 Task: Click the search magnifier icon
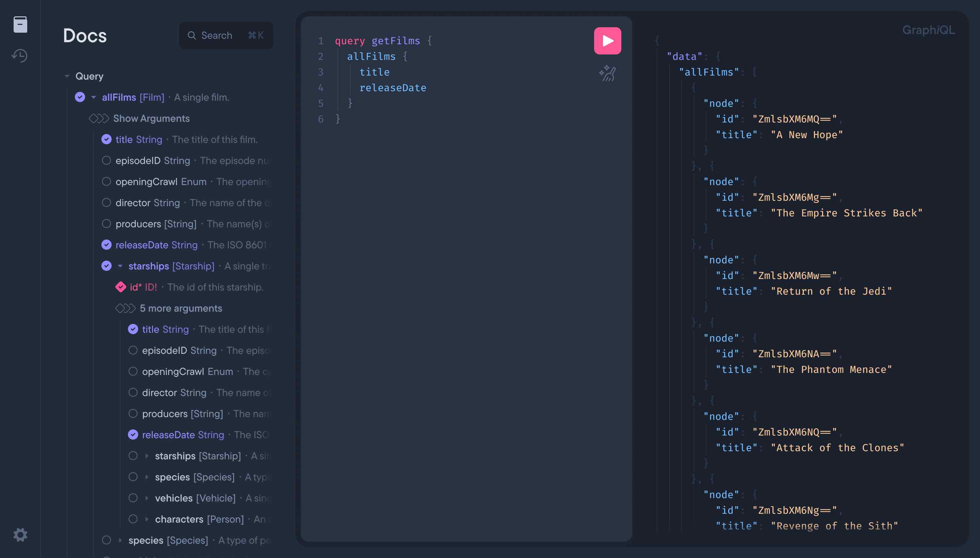point(192,36)
